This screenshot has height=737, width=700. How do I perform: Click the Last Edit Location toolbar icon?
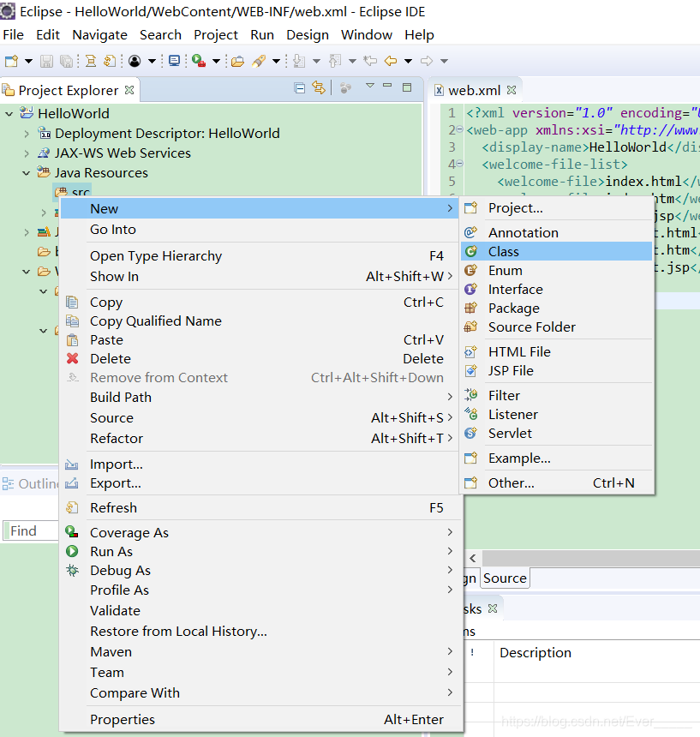pos(370,61)
